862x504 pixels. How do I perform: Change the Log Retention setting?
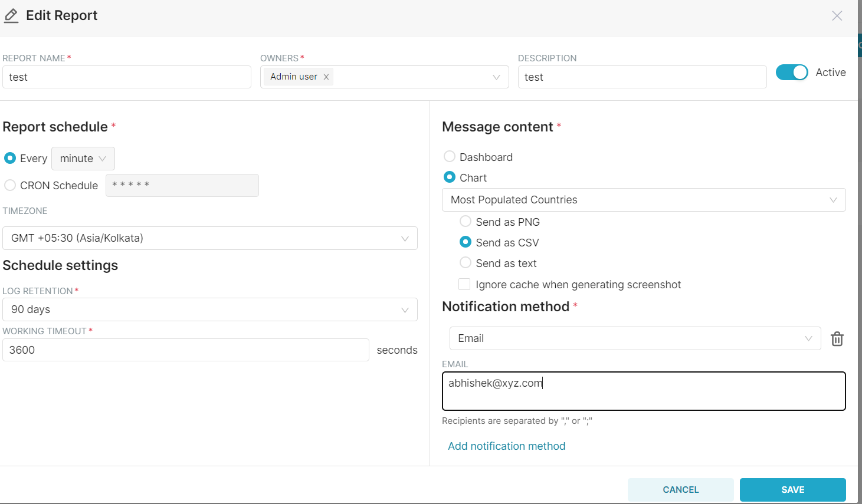[x=209, y=309]
